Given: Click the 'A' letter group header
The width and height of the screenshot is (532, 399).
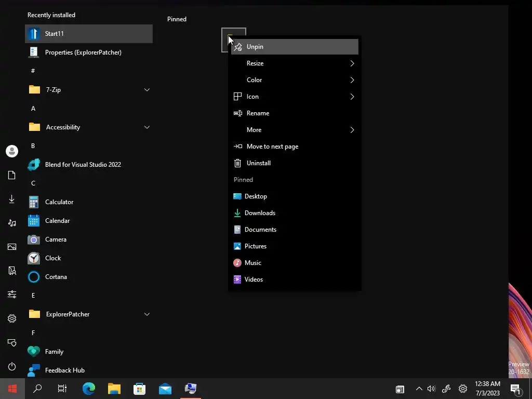Looking at the screenshot, I should point(33,109).
